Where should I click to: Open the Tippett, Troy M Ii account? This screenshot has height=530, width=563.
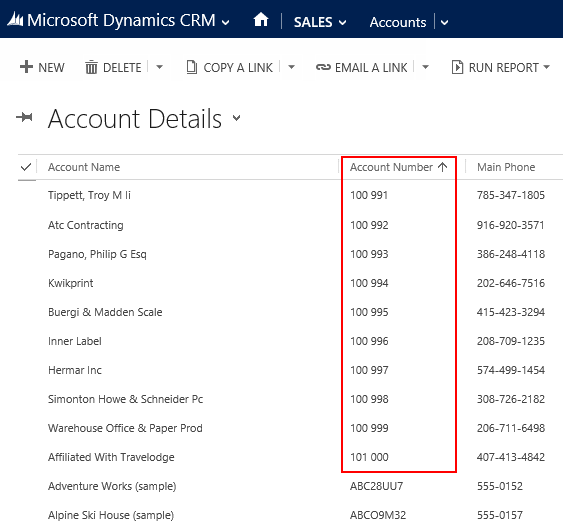click(89, 195)
